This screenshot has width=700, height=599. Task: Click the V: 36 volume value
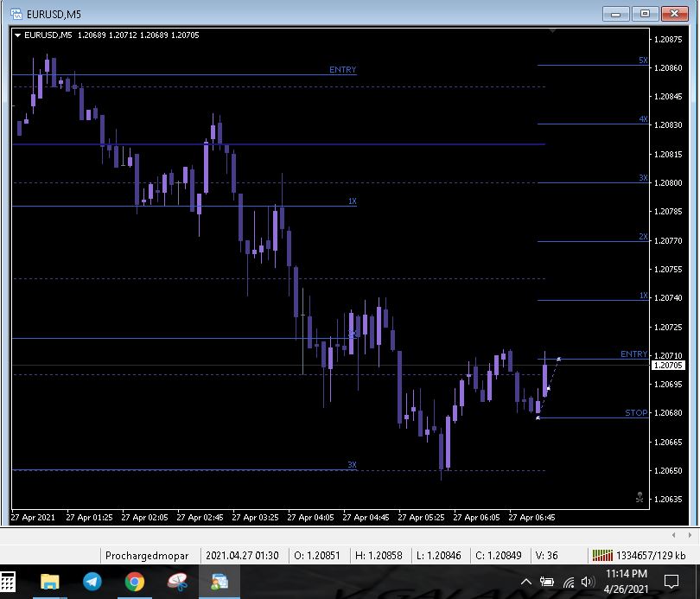pos(546,555)
